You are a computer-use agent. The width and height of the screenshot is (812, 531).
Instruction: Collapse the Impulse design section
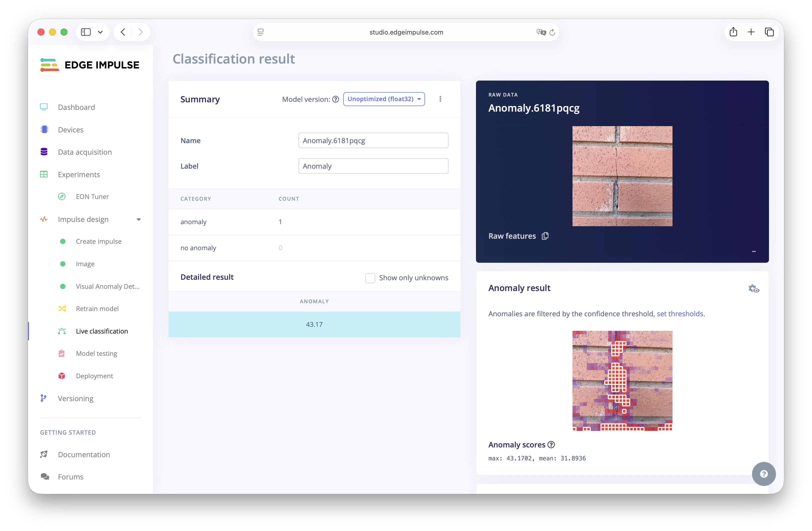point(138,219)
